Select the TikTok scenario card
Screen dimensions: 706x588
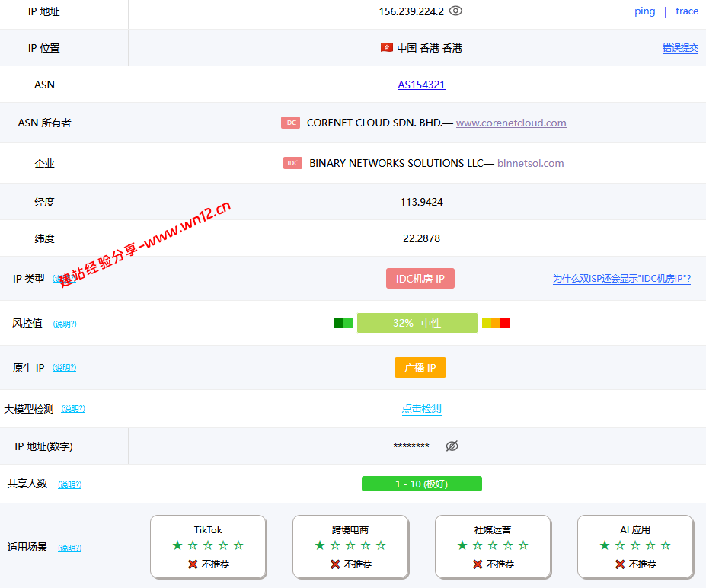[208, 547]
